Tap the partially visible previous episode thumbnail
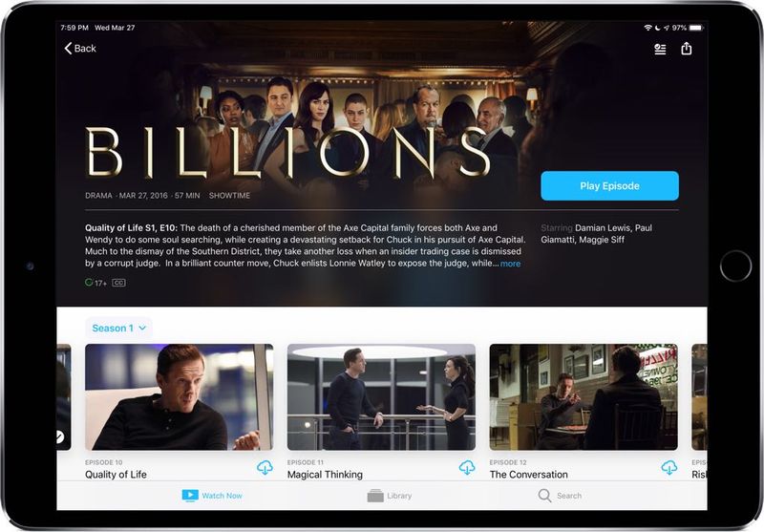 (x=64, y=397)
